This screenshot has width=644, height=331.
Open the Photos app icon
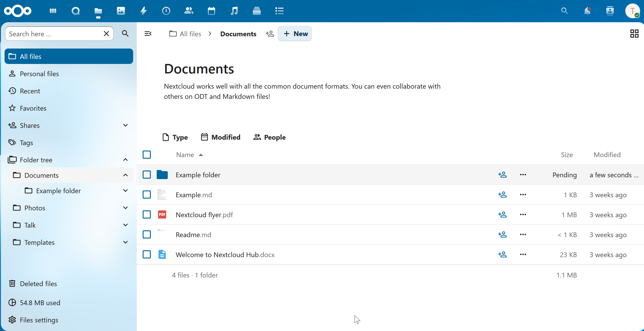click(x=121, y=11)
